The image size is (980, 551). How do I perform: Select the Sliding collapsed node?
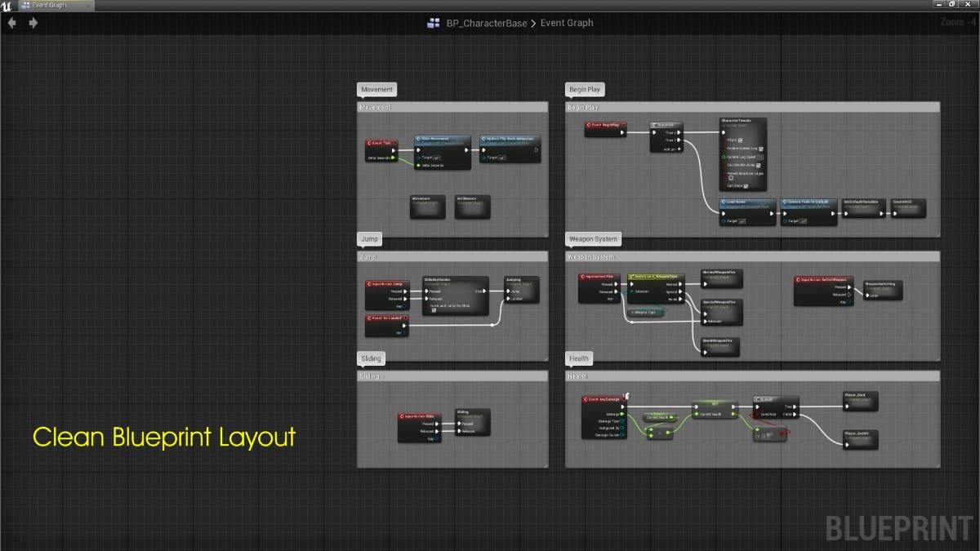point(471,422)
